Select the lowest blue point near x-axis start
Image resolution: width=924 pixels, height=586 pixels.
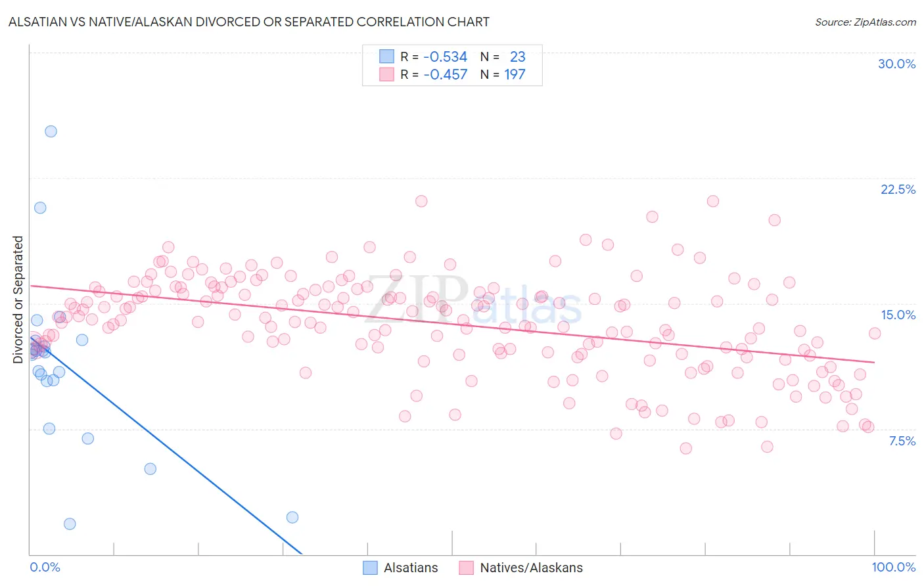click(70, 524)
